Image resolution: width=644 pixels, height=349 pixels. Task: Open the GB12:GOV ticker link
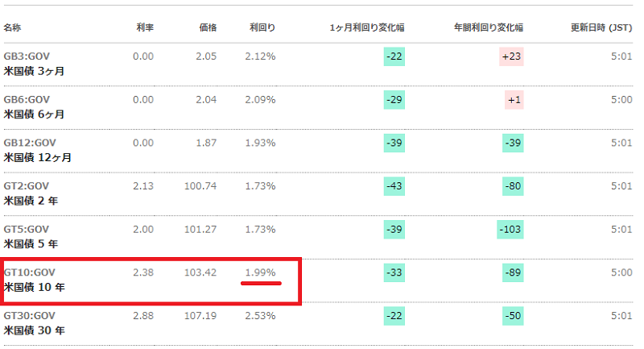(30, 143)
